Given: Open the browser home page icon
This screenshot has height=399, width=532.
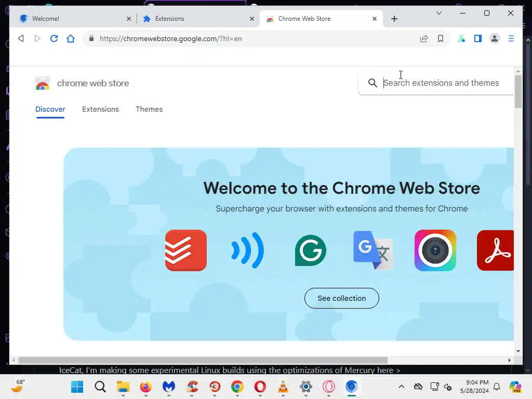Looking at the screenshot, I should point(71,38).
